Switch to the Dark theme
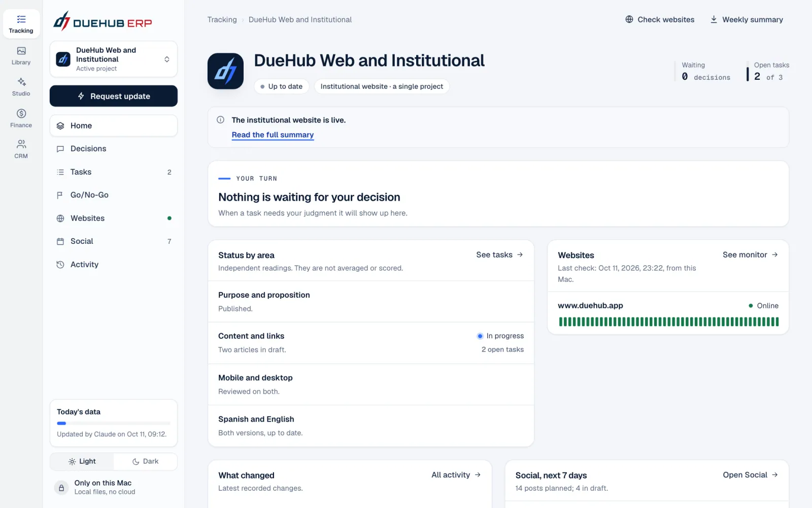 click(145, 461)
